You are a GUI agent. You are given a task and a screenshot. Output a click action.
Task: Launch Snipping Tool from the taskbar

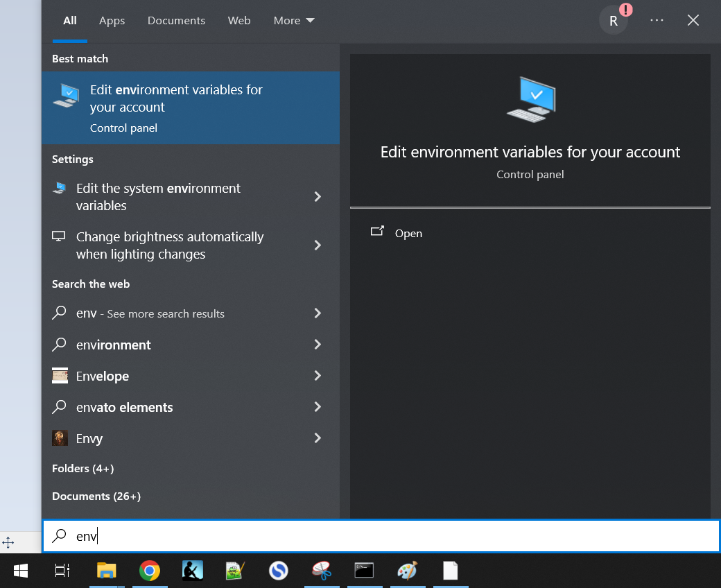pos(321,571)
